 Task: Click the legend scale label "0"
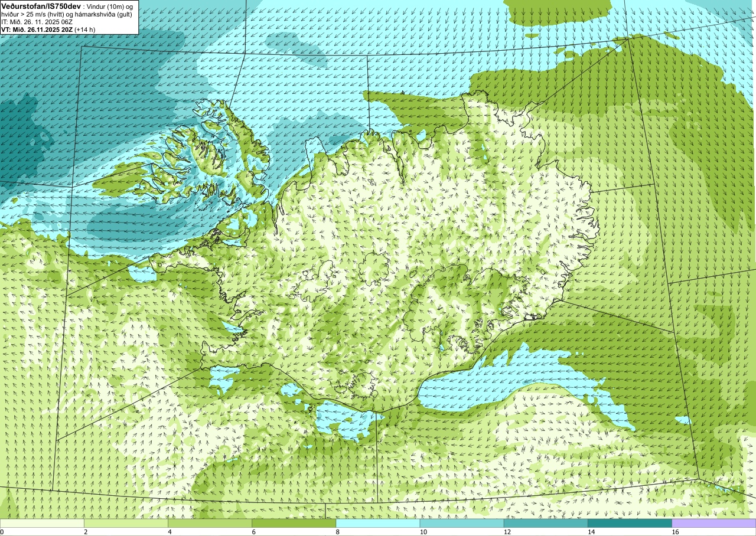click(2, 532)
